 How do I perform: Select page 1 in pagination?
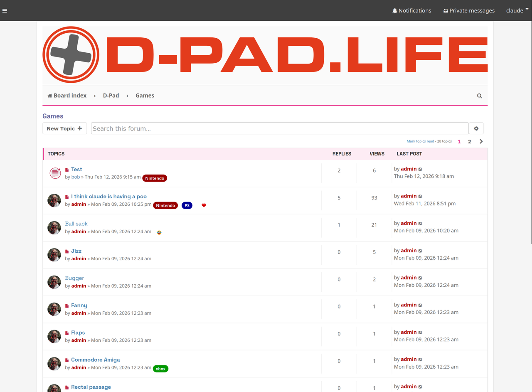coord(459,141)
